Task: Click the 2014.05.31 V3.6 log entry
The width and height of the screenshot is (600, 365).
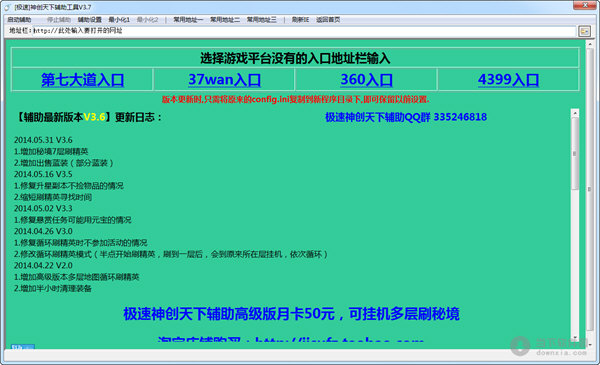Action: tap(43, 140)
